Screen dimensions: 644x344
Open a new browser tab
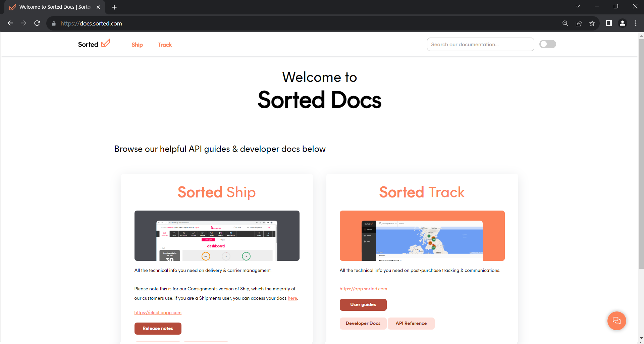pyautogui.click(x=114, y=7)
